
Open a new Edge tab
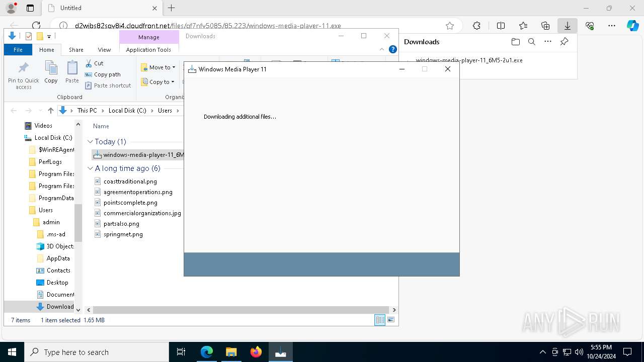(x=171, y=8)
